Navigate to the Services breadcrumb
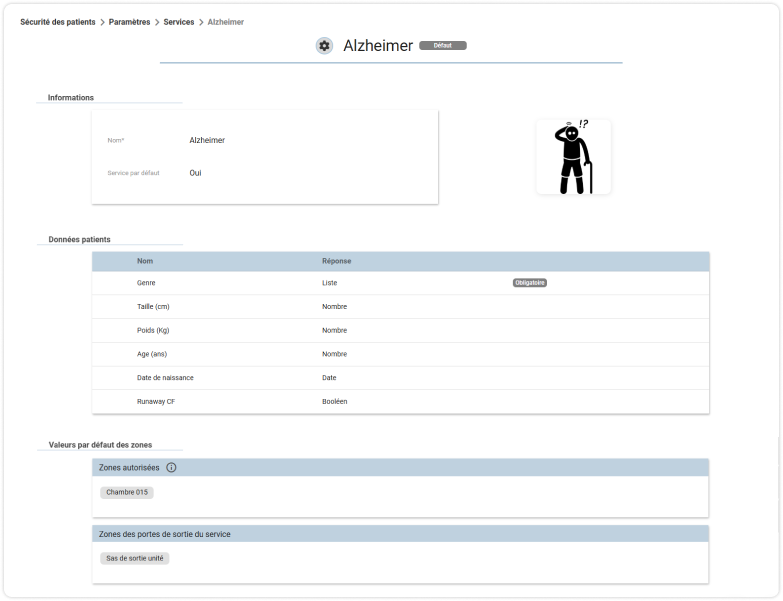 (179, 22)
